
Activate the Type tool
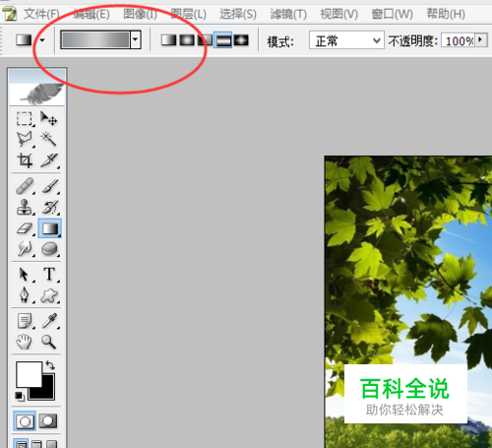50,275
